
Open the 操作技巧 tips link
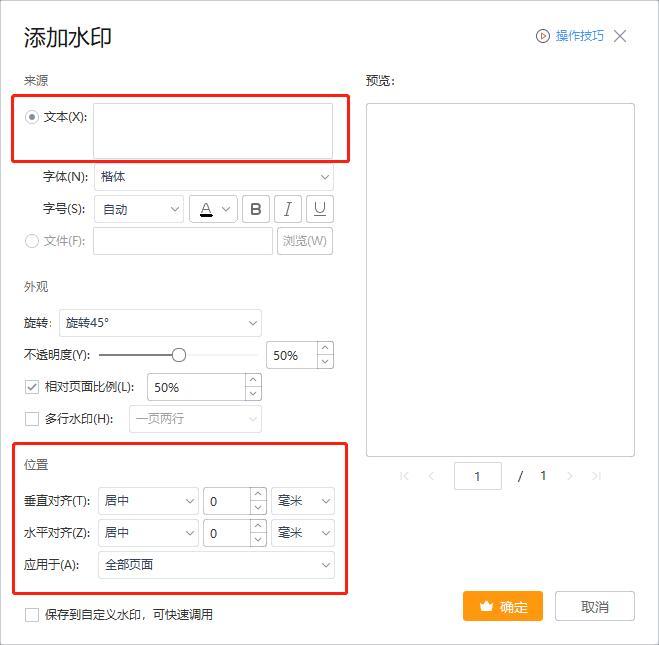580,36
